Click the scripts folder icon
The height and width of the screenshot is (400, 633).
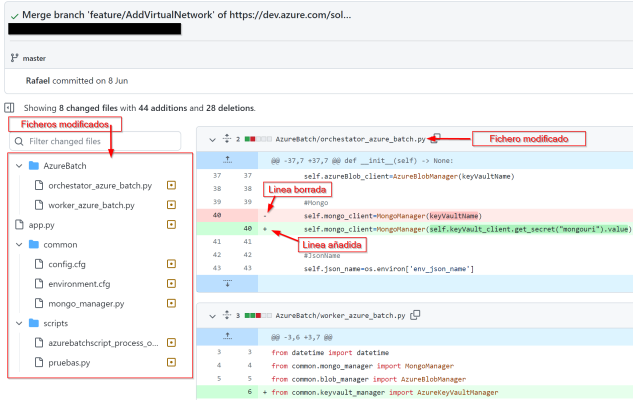[x=34, y=323]
